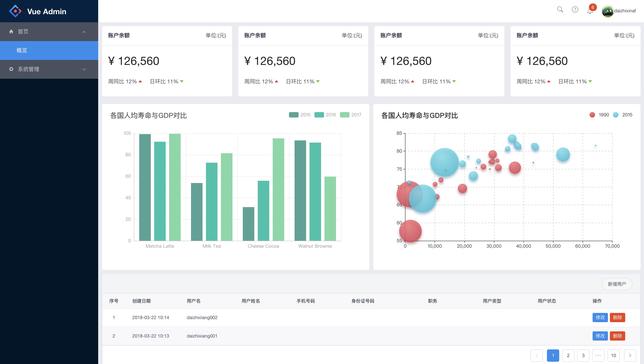The width and height of the screenshot is (644, 364).
Task: Click the daizhixinaf user avatar
Action: click(x=608, y=11)
